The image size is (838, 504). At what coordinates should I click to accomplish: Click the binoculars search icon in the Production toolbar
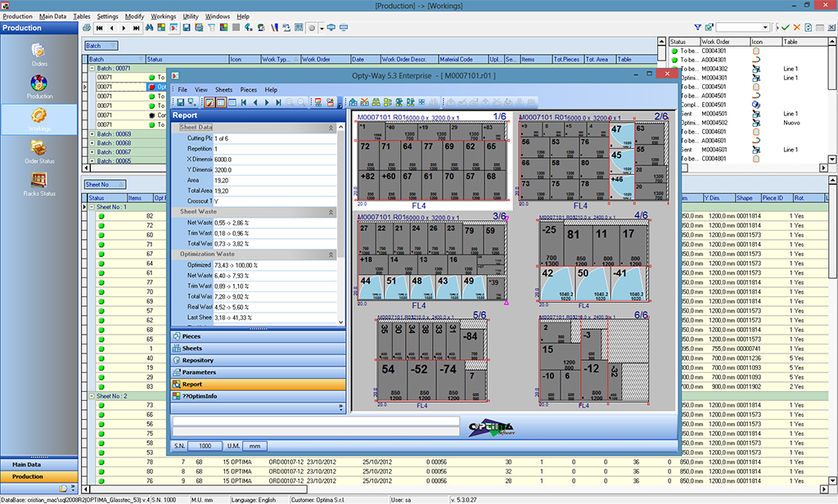point(149,28)
